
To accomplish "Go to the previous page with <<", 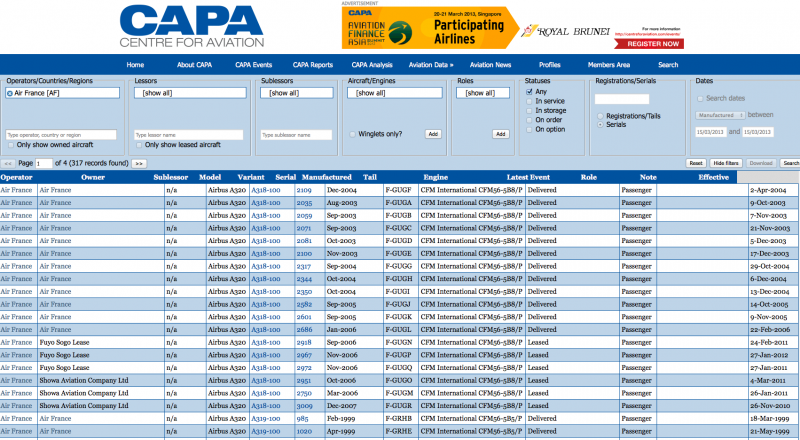I will coord(8,163).
